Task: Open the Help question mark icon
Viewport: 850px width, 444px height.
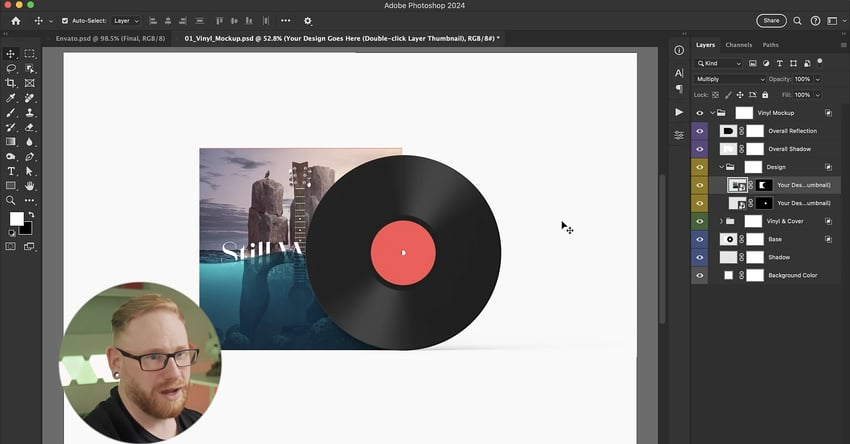Action: point(815,21)
